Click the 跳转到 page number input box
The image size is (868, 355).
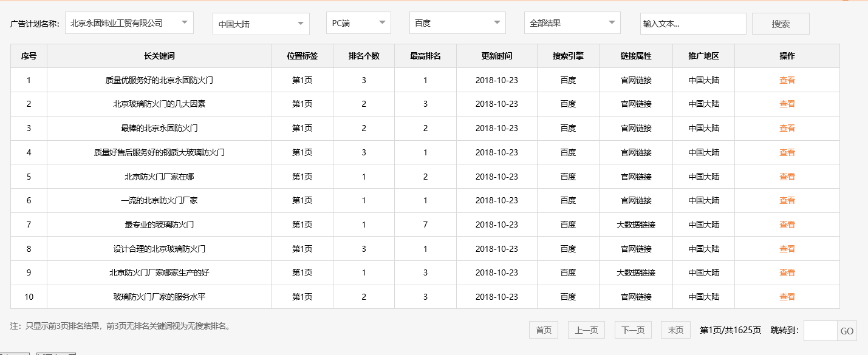coord(820,330)
